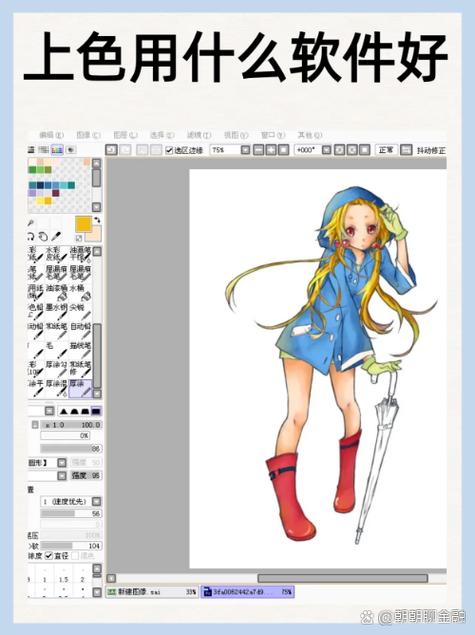475x635 pixels.
Task: Choose the flat square brush edge shape
Action: pyautogui.click(x=96, y=411)
